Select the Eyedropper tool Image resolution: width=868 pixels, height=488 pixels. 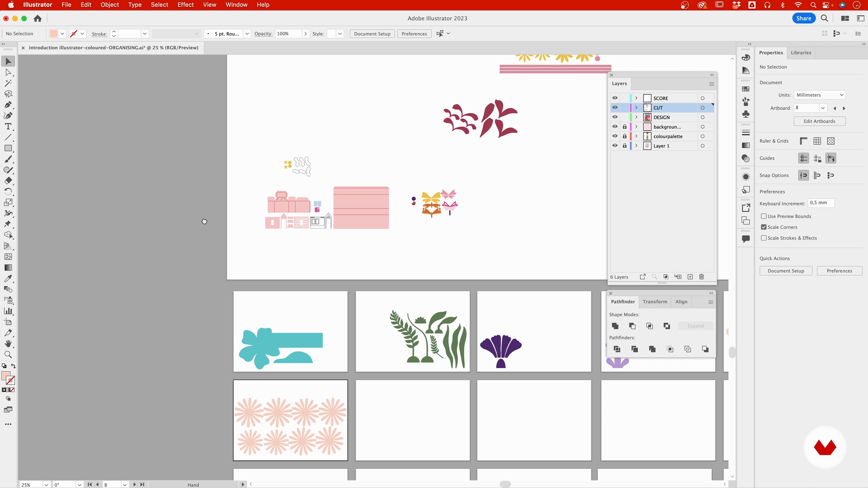(x=8, y=279)
